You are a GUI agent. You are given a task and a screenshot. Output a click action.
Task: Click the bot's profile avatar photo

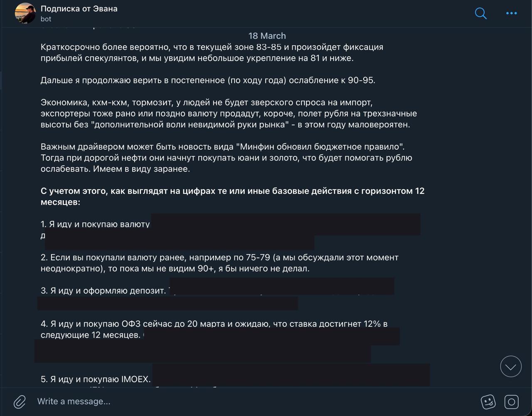tap(25, 13)
